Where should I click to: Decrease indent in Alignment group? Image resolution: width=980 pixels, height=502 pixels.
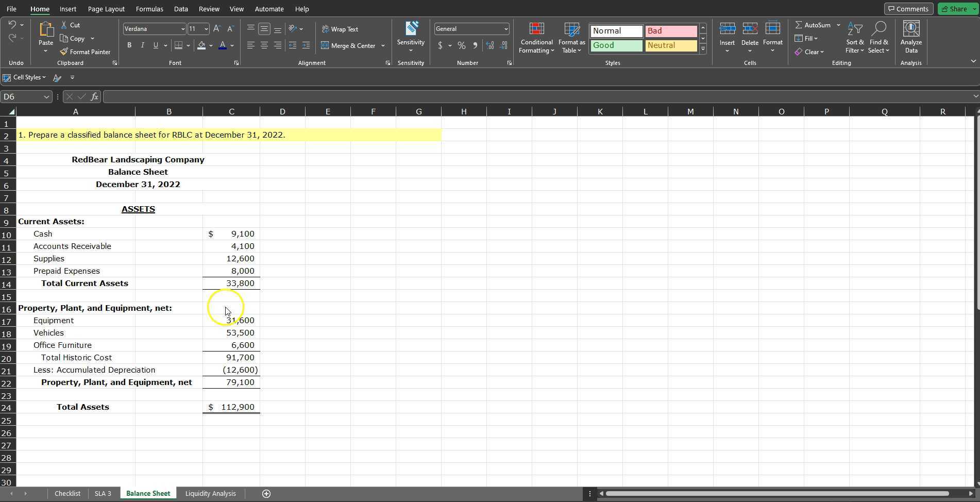[293, 45]
